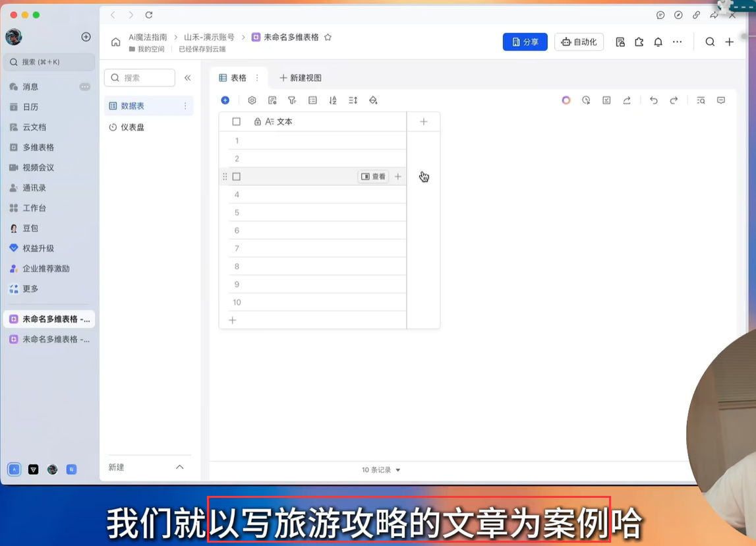Open the sort A-Z icon

point(333,100)
